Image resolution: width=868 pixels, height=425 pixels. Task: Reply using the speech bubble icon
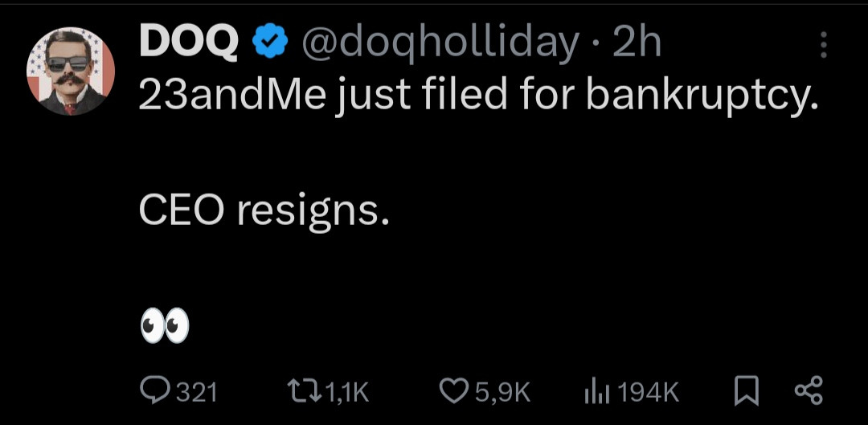(154, 391)
